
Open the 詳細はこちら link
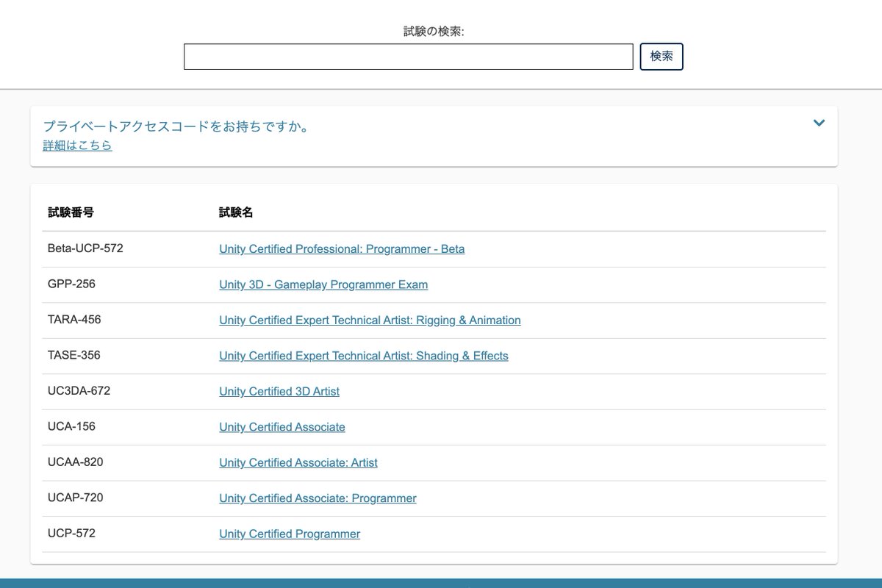(77, 146)
